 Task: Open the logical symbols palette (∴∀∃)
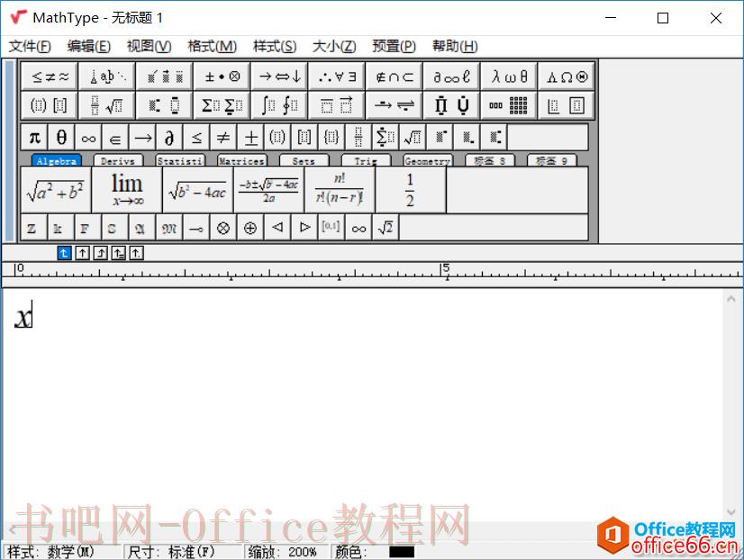[337, 76]
